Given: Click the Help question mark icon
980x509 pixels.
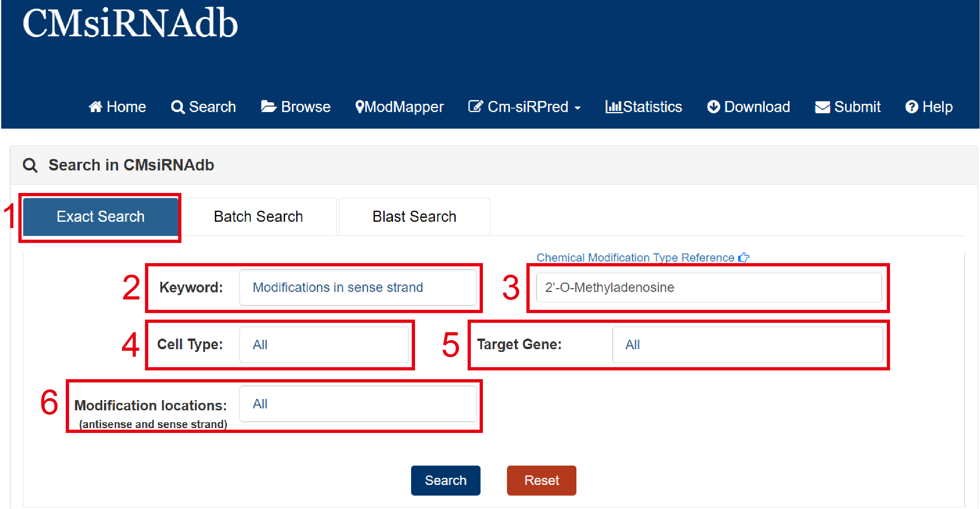Looking at the screenshot, I should click(x=911, y=107).
